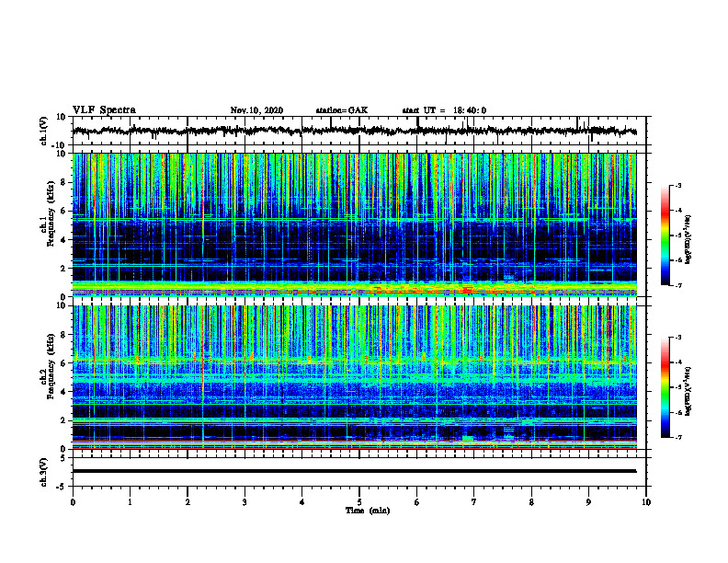The height and width of the screenshot is (563, 728).
Task: Click time axis tick label "10"
Action: pyautogui.click(x=646, y=502)
